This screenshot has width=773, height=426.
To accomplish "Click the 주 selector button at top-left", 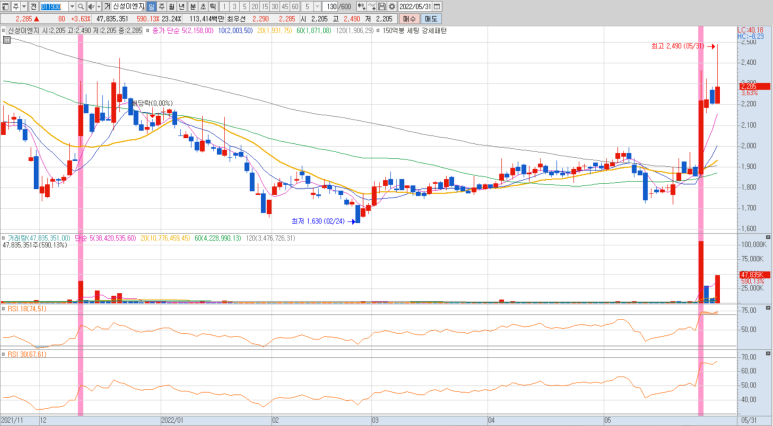I will pyautogui.click(x=16, y=6).
